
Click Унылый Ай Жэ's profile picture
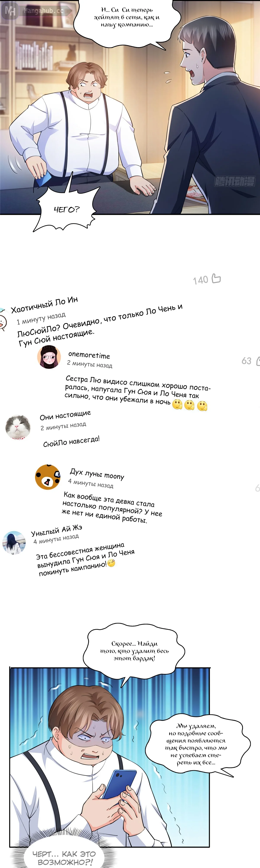[x=14, y=542]
